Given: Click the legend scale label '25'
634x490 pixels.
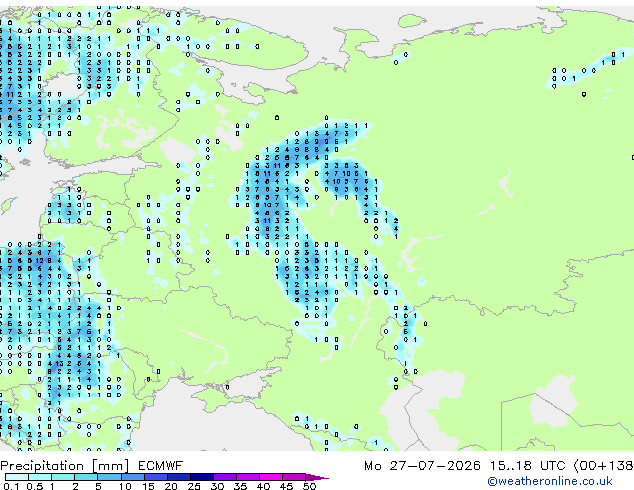Looking at the screenshot, I should pos(194,486).
